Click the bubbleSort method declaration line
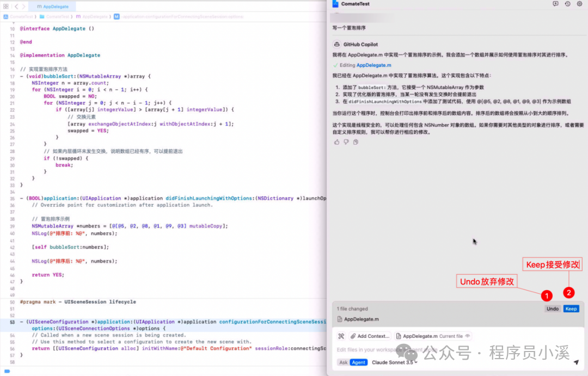588x376 pixels. [x=85, y=76]
